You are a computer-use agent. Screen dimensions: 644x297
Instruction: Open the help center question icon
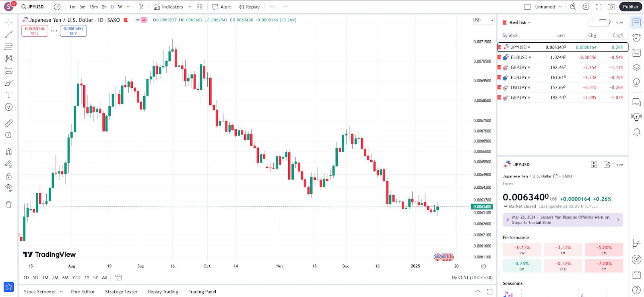(x=636, y=290)
